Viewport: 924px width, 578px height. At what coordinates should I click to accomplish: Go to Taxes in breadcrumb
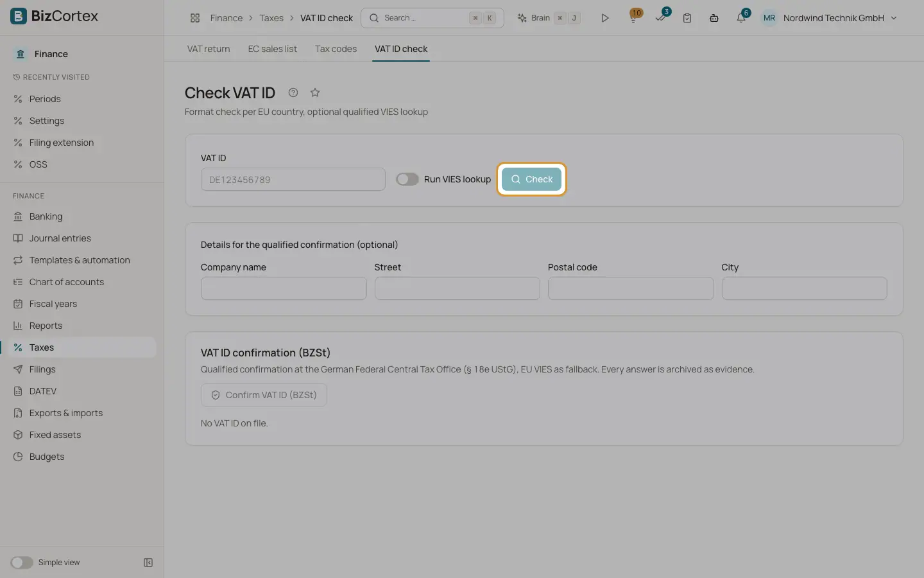(x=271, y=18)
